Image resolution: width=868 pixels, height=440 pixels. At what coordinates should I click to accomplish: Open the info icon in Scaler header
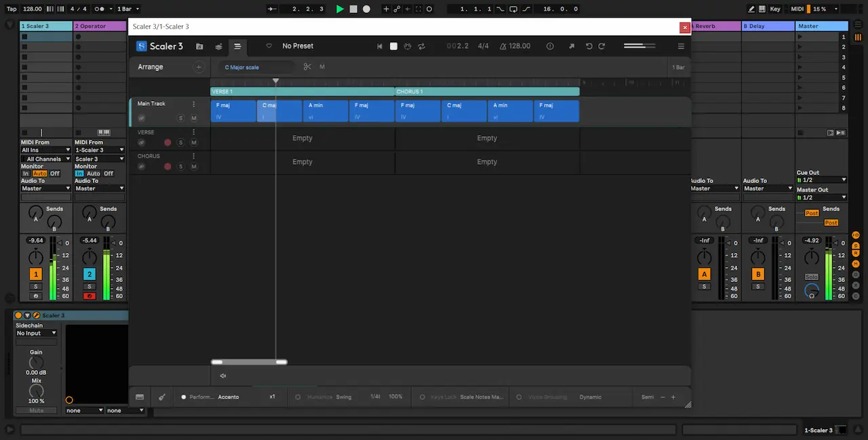click(x=550, y=46)
